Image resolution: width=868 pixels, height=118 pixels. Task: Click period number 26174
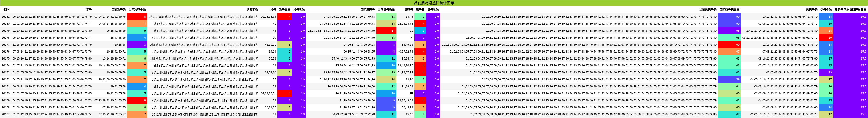click(6, 66)
